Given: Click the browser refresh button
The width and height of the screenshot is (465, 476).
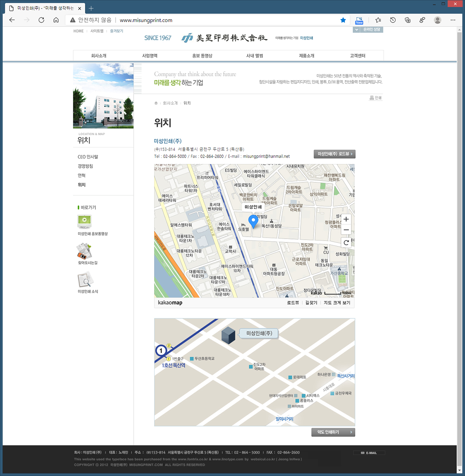Looking at the screenshot, I should [x=41, y=20].
